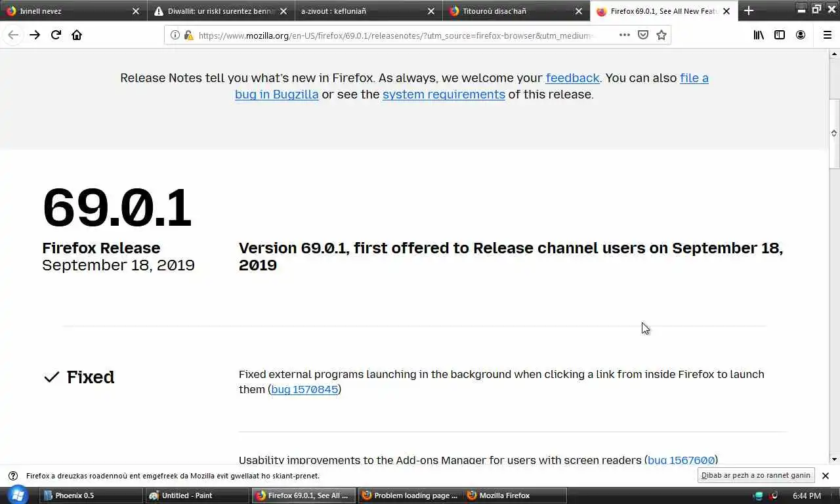Open bug 1567600 link
This screenshot has height=504, width=840.
pyautogui.click(x=681, y=460)
